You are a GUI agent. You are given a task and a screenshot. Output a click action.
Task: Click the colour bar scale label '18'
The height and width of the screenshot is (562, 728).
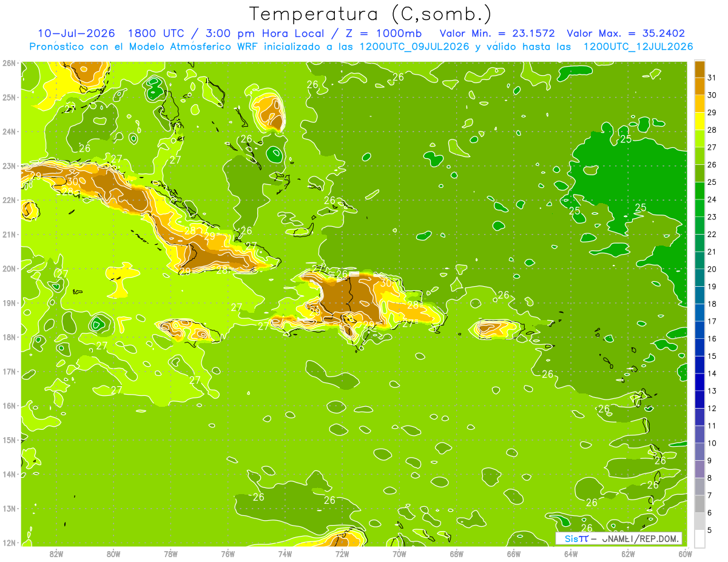(x=712, y=304)
